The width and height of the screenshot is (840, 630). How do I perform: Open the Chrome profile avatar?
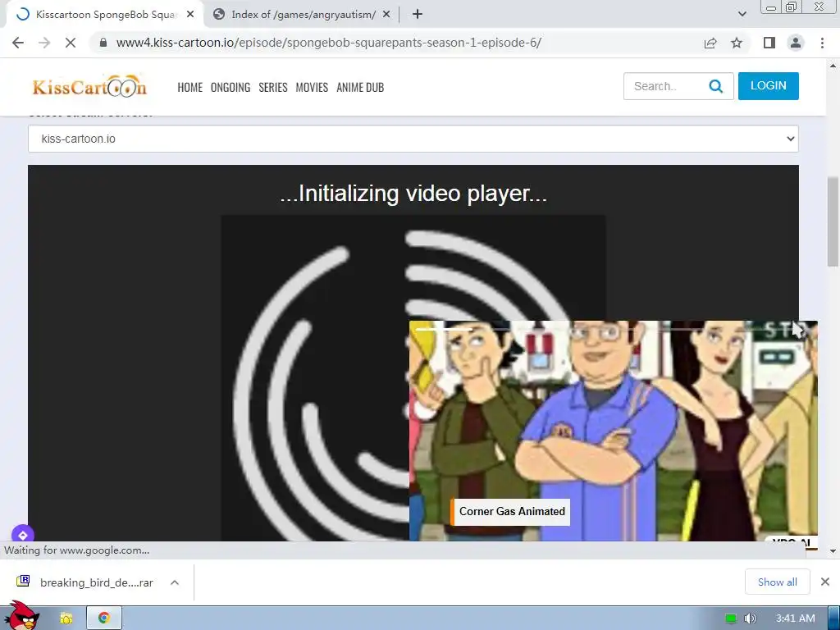pyautogui.click(x=796, y=43)
